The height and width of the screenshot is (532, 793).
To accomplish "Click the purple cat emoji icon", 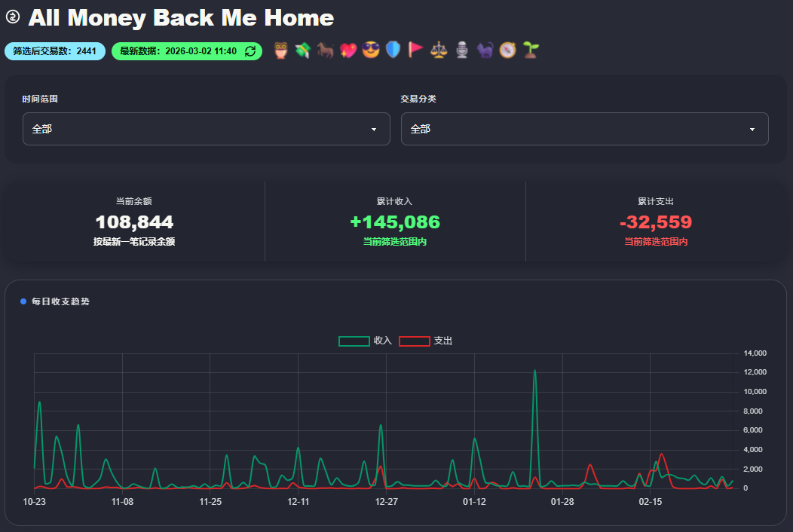I will (485, 50).
